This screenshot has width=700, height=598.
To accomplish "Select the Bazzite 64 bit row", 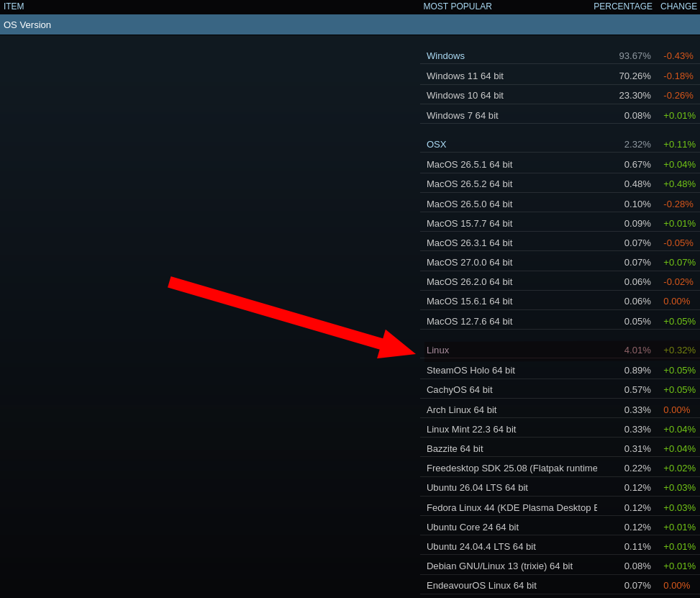I will [x=560, y=448].
